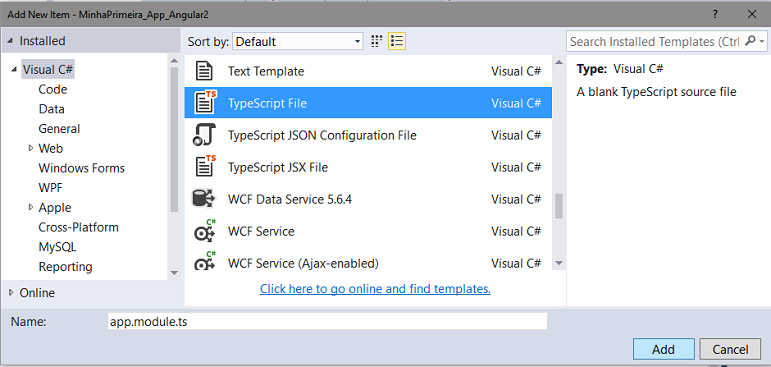This screenshot has height=367, width=771.
Task: Switch to small icons grid view
Action: (x=377, y=41)
